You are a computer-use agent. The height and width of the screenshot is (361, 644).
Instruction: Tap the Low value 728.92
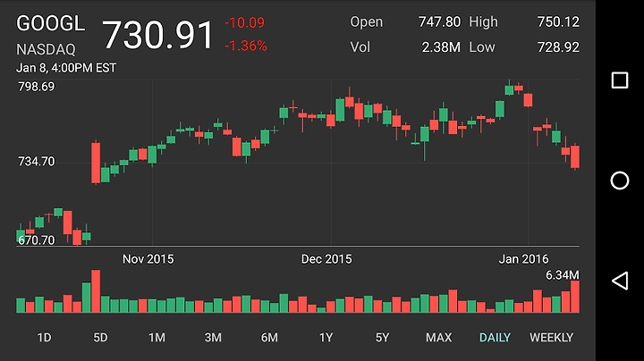tap(558, 47)
